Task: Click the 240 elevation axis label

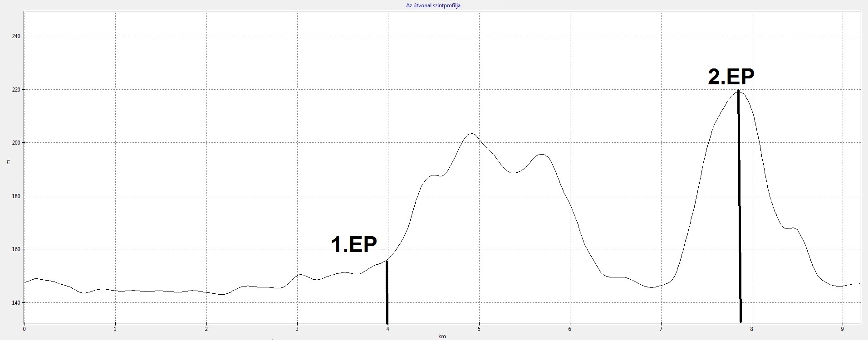Action: coord(16,36)
